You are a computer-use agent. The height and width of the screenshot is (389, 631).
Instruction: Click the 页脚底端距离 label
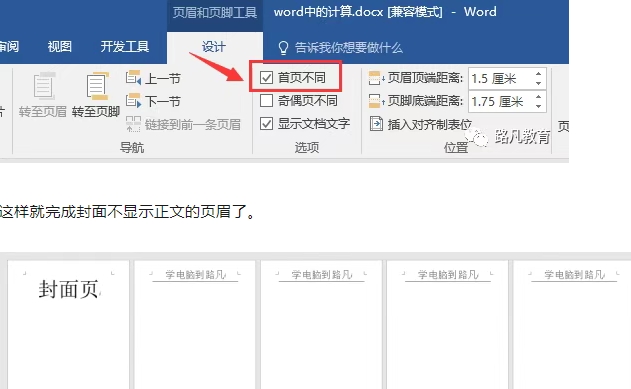tap(425, 101)
